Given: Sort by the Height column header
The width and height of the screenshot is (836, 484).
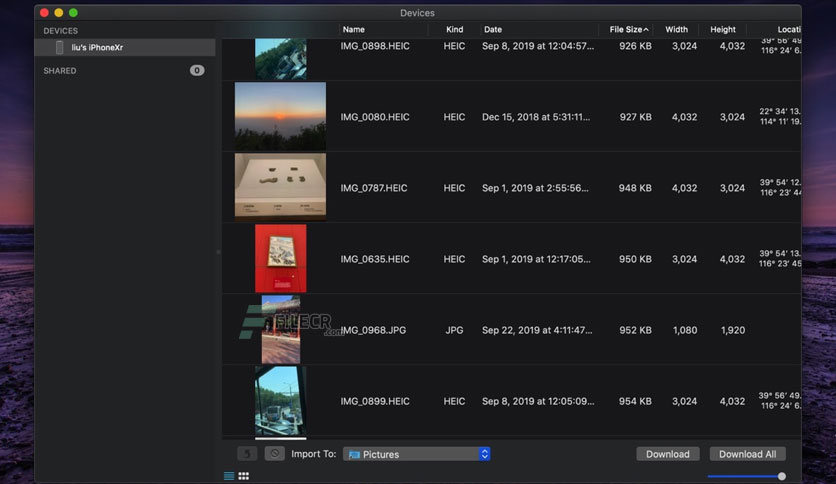Looking at the screenshot, I should click(722, 30).
